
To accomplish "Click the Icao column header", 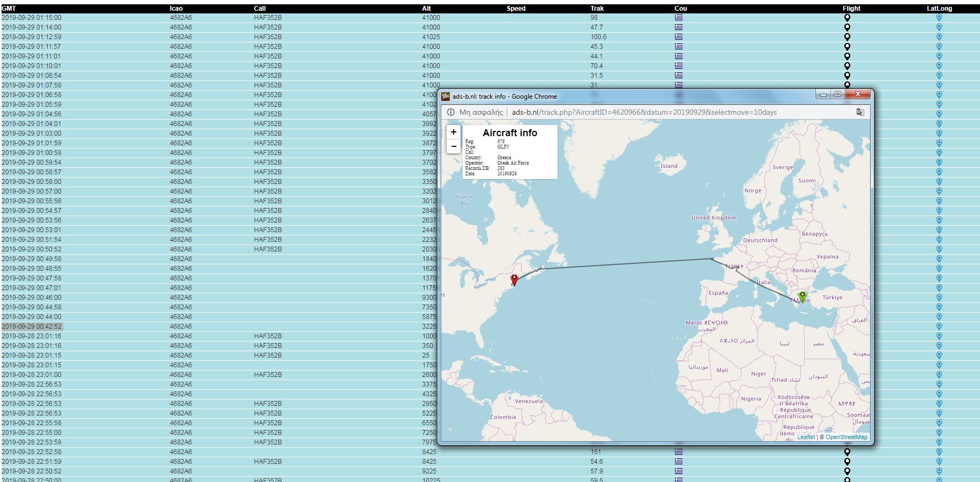I will click(x=176, y=9).
